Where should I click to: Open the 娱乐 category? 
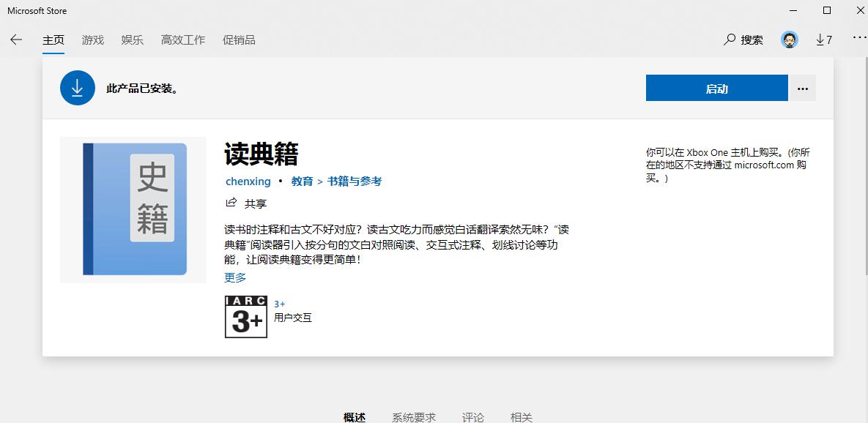click(x=132, y=40)
